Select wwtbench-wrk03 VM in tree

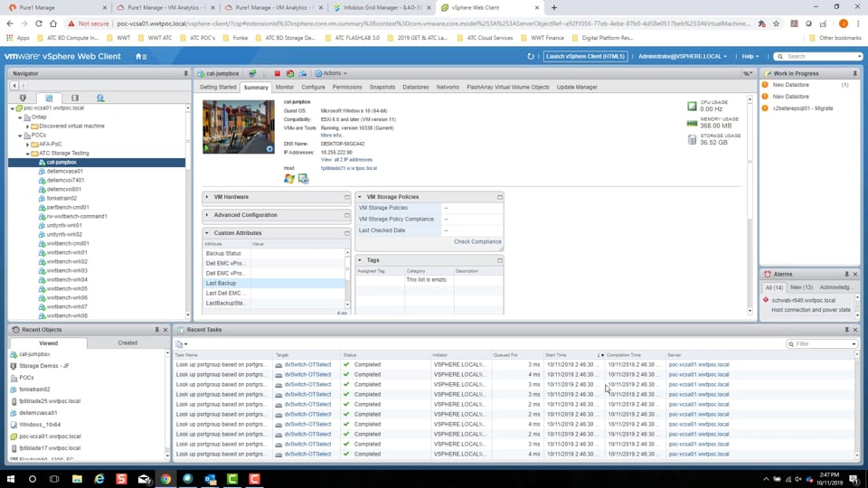[67, 271]
